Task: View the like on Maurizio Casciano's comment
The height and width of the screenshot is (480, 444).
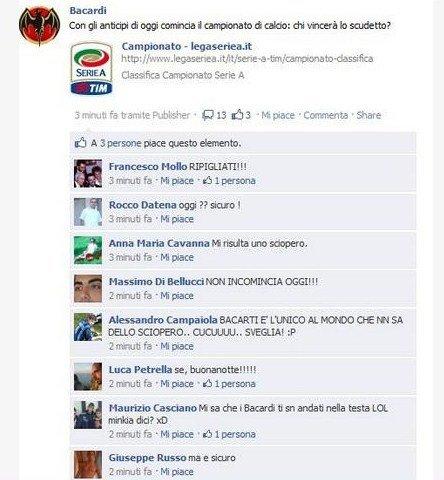Action: 229,434
